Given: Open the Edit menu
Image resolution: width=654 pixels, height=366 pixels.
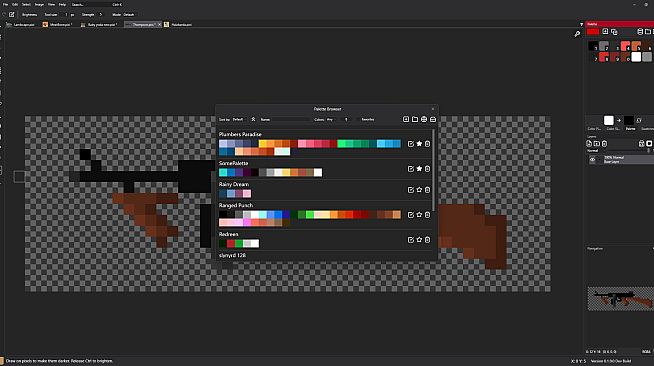Looking at the screenshot, I should pyautogui.click(x=15, y=4).
